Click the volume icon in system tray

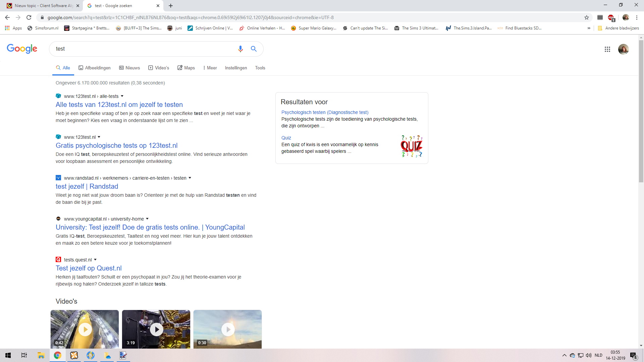pyautogui.click(x=589, y=355)
